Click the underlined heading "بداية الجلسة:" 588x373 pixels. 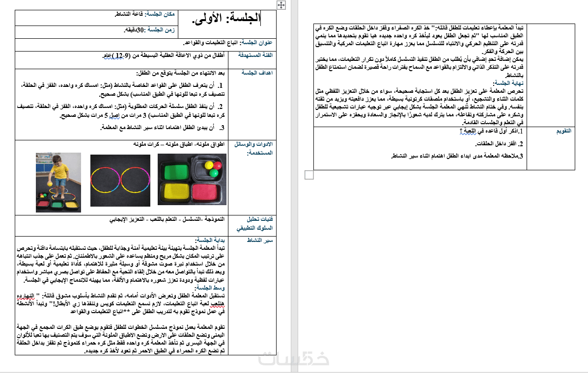[x=210, y=240]
